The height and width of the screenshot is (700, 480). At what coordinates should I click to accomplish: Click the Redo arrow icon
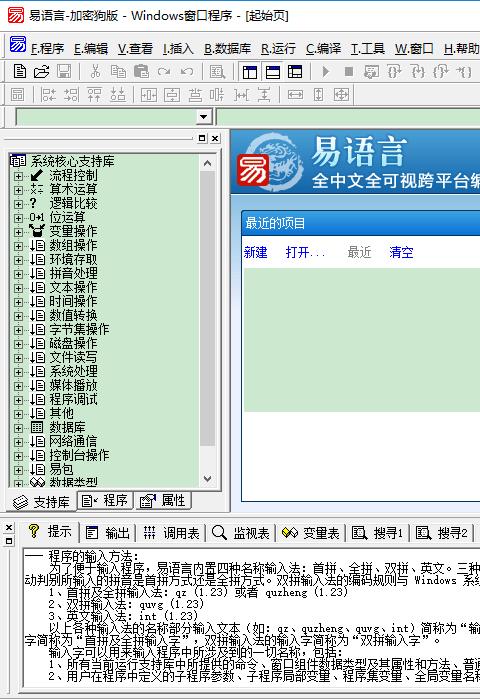164,71
